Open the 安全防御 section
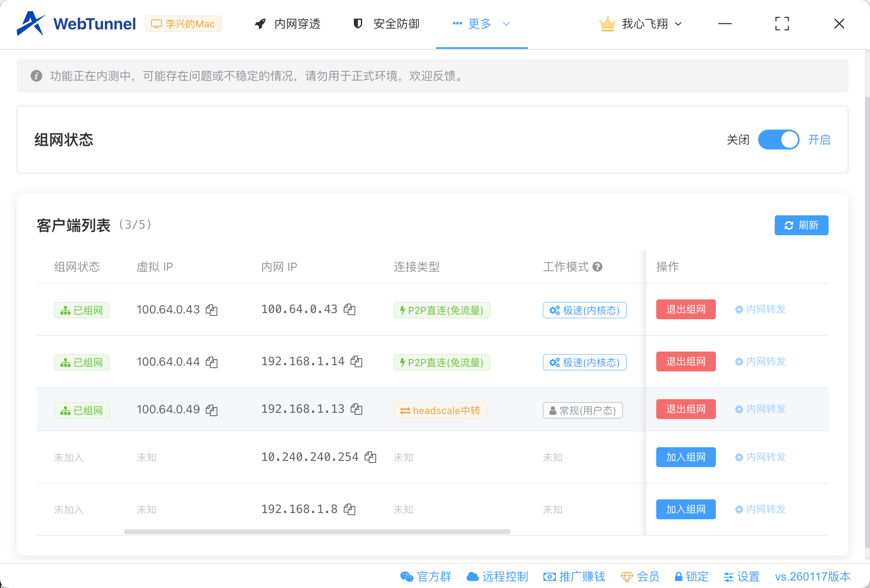 click(x=384, y=24)
